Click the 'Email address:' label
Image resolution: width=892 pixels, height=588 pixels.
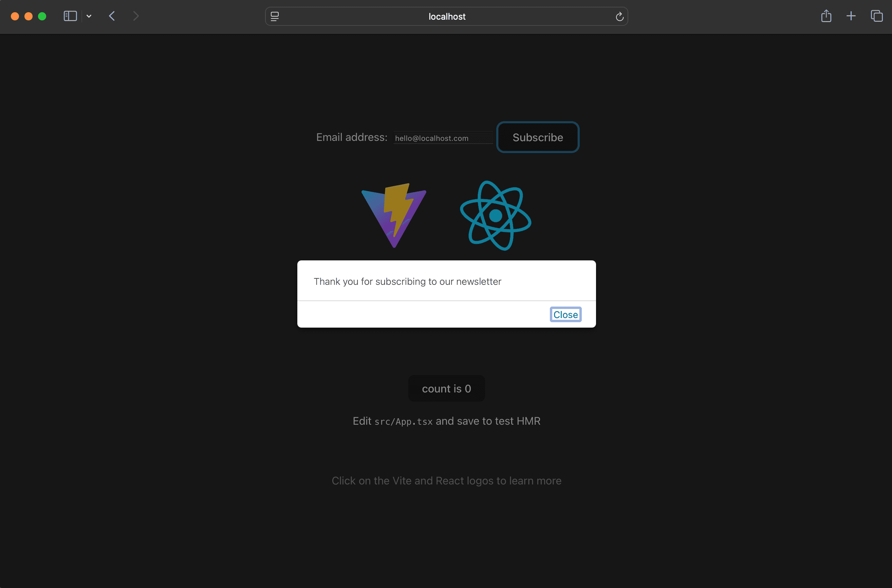pyautogui.click(x=351, y=137)
